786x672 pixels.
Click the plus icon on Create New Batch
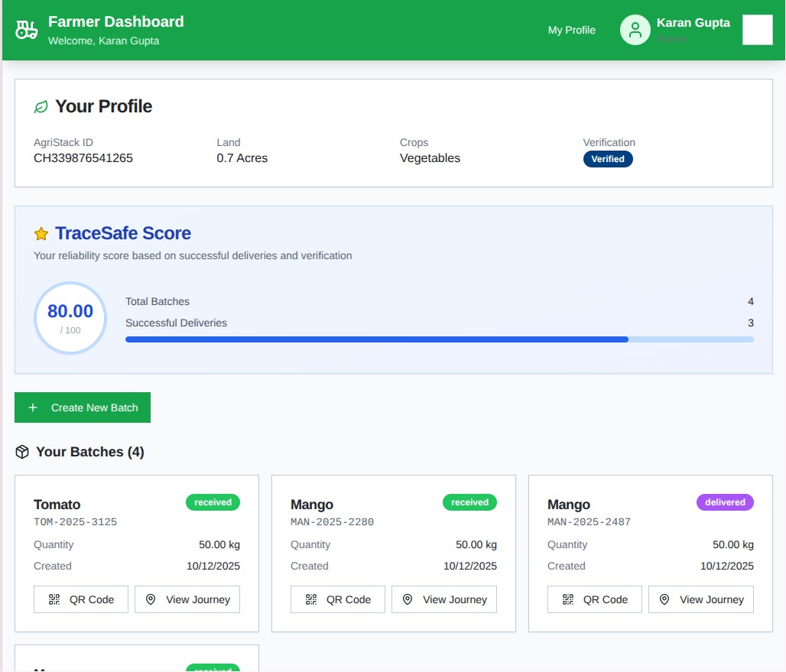pyautogui.click(x=33, y=407)
